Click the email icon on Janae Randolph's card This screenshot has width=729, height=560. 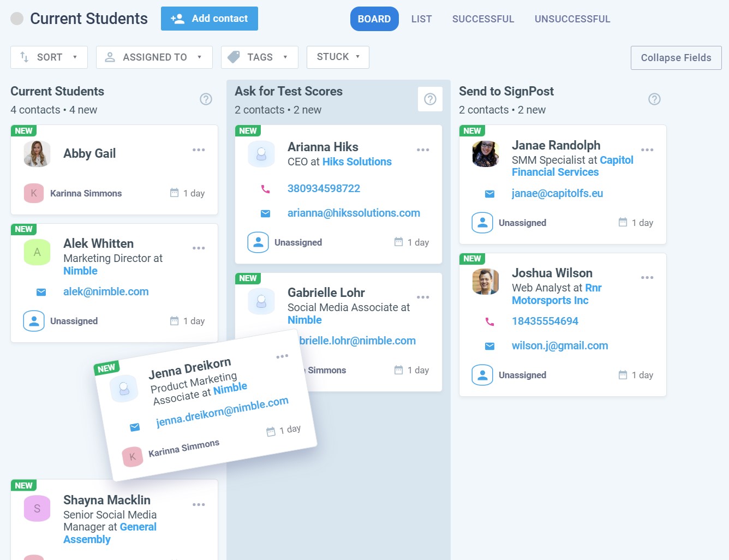489,194
